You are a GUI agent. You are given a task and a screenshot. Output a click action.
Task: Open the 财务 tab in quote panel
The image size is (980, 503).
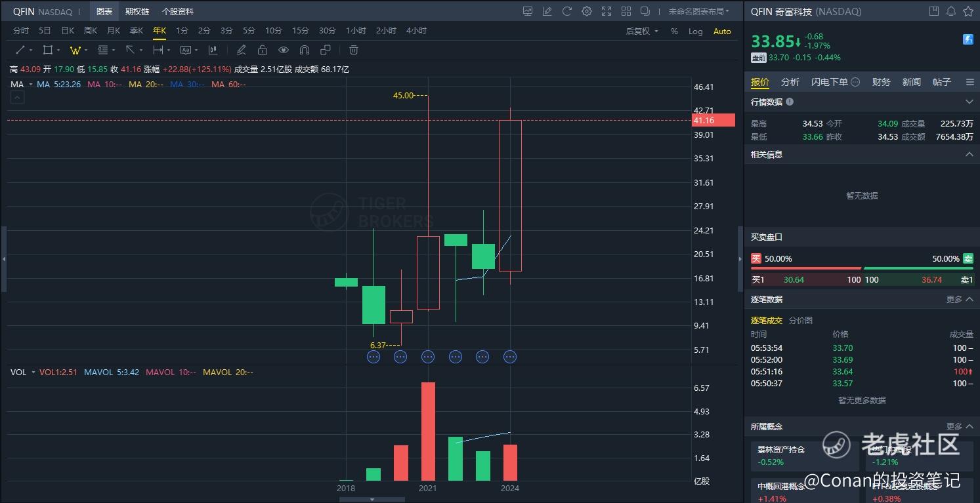tap(882, 82)
